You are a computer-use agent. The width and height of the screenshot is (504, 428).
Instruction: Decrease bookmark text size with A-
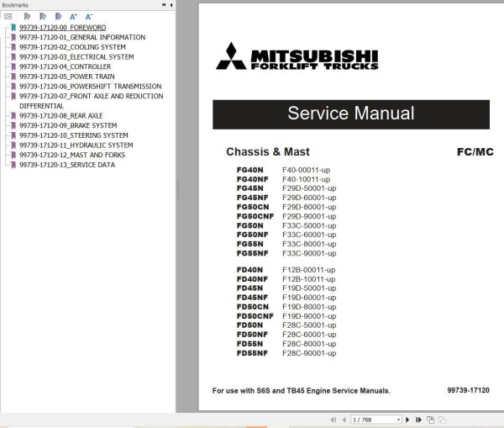pos(89,17)
